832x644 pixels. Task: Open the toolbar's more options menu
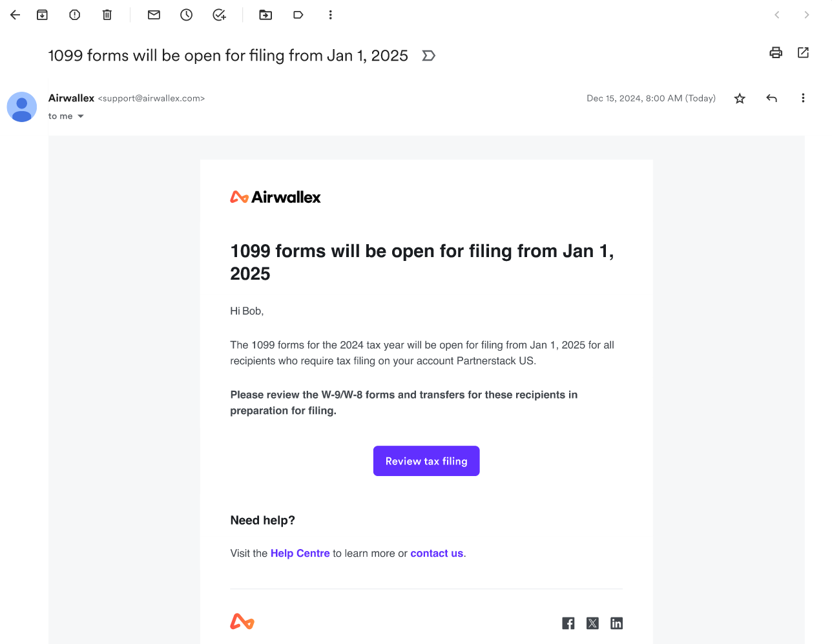(330, 14)
